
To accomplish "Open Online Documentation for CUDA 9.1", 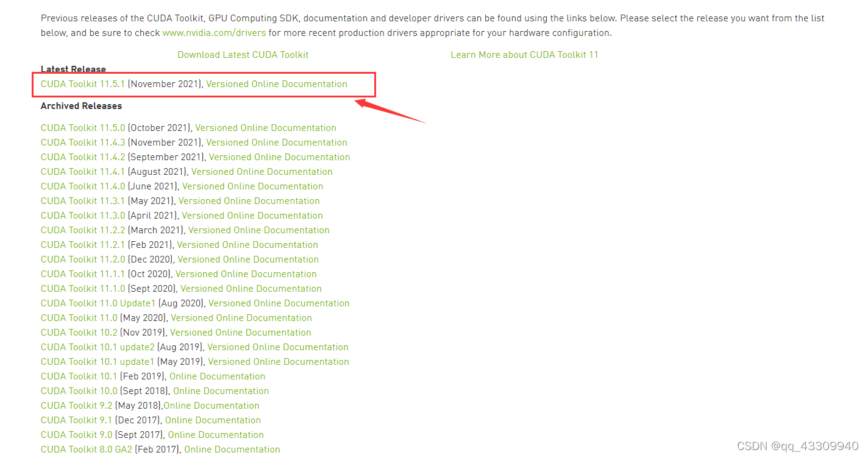I will (x=213, y=420).
